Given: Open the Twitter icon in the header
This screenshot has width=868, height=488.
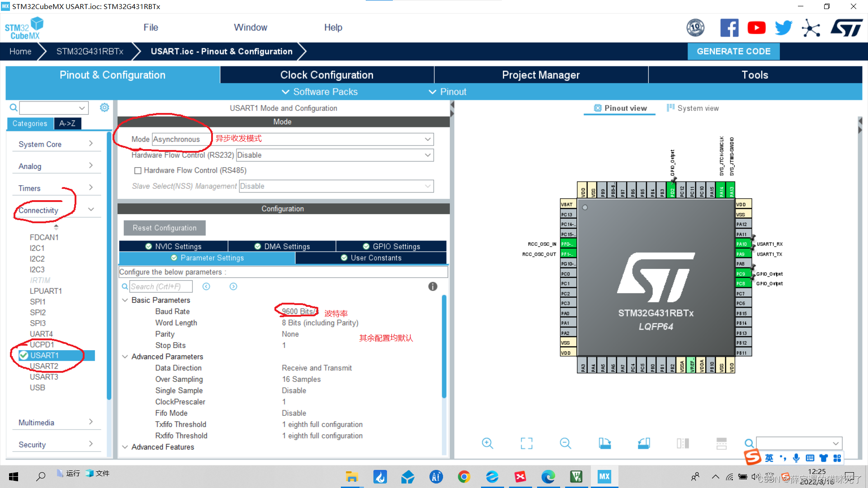Looking at the screenshot, I should coord(783,28).
